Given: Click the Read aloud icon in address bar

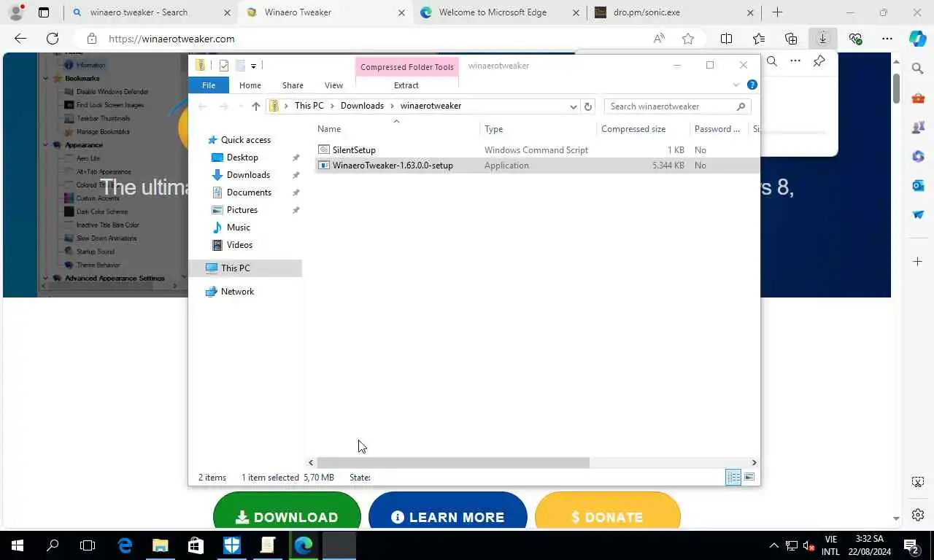Looking at the screenshot, I should click(x=659, y=39).
